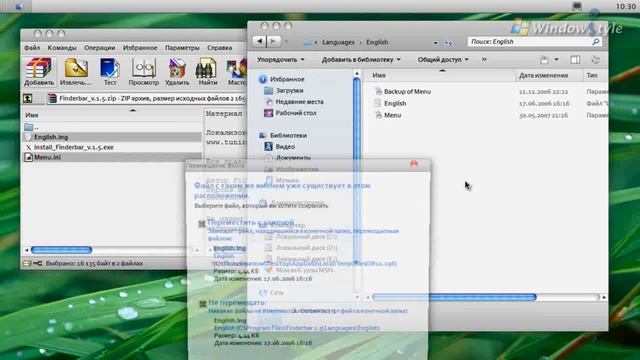Open the Общий доступ dropdown
The width and height of the screenshot is (640, 360).
tap(442, 60)
